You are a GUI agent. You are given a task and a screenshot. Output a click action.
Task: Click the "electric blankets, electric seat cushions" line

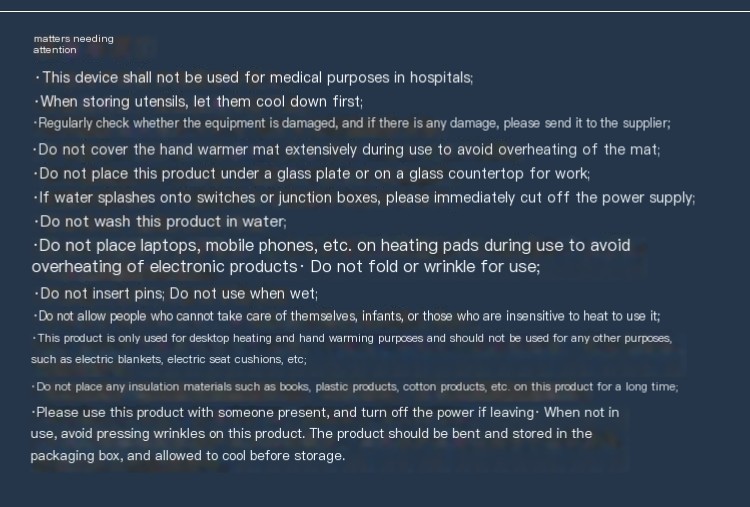point(169,358)
